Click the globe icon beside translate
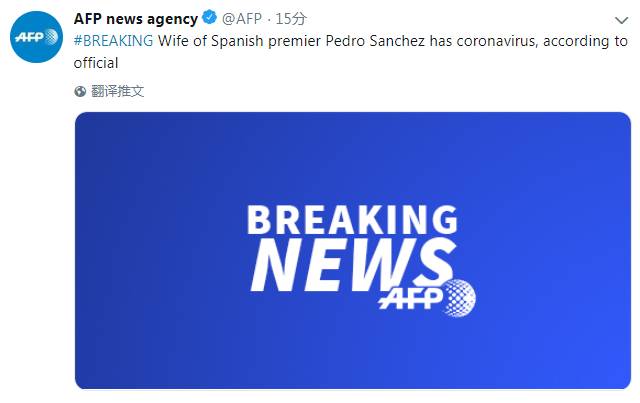 point(80,91)
